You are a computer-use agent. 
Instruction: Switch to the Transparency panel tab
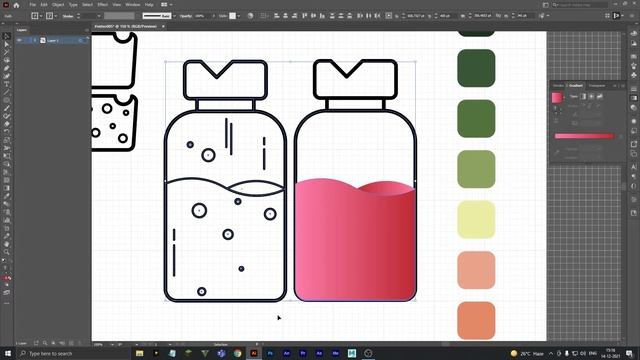(597, 86)
